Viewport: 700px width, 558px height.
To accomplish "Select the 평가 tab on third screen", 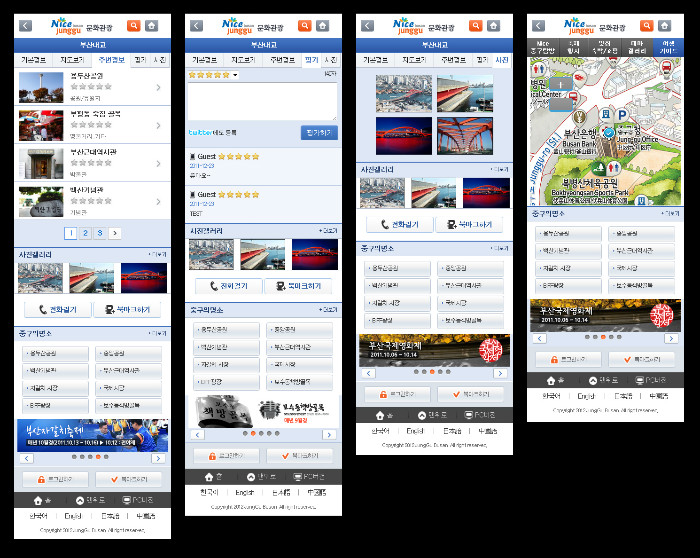I will [x=482, y=60].
